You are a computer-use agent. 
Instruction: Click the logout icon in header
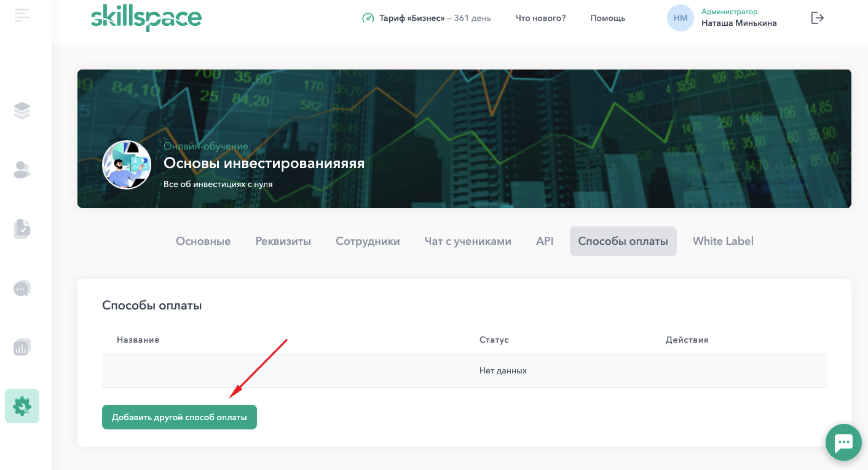818,18
